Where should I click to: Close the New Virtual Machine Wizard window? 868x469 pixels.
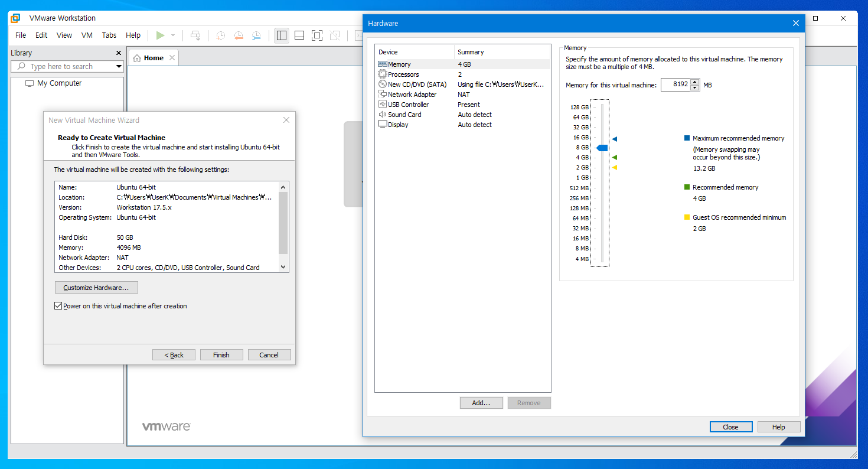(286, 120)
